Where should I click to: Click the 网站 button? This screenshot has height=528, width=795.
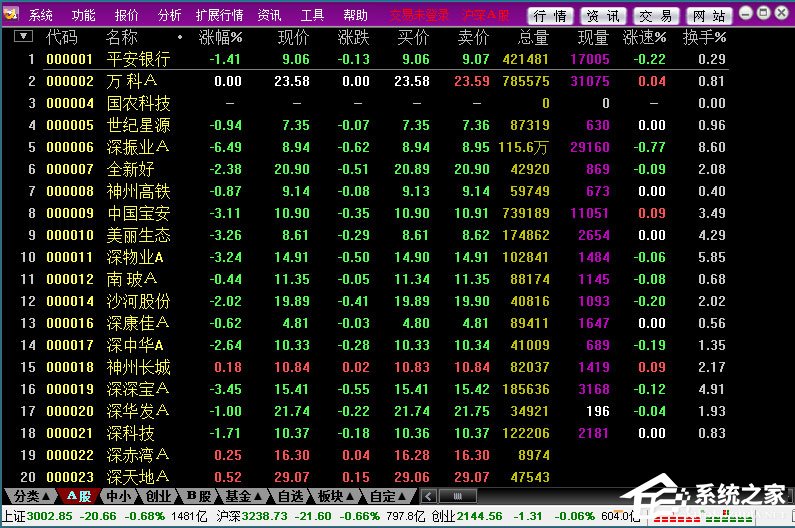pyautogui.click(x=709, y=16)
